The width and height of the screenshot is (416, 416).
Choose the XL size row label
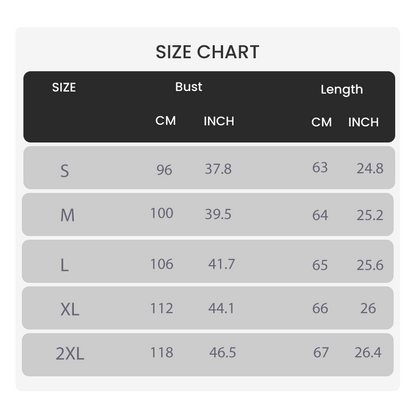point(70,309)
